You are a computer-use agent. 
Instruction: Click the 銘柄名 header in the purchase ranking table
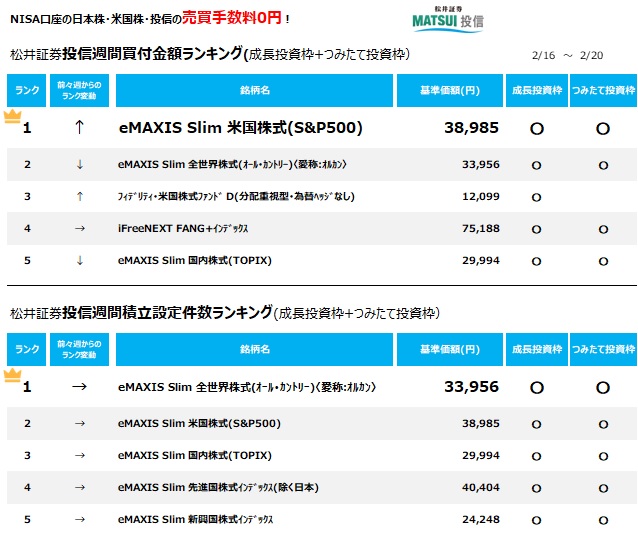pos(255,91)
